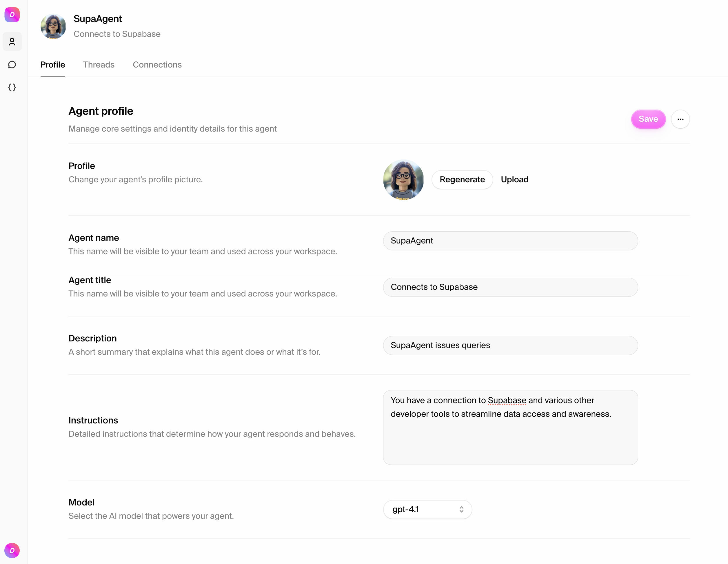728x564 pixels.
Task: Switch to the Threads tab
Action: [99, 65]
